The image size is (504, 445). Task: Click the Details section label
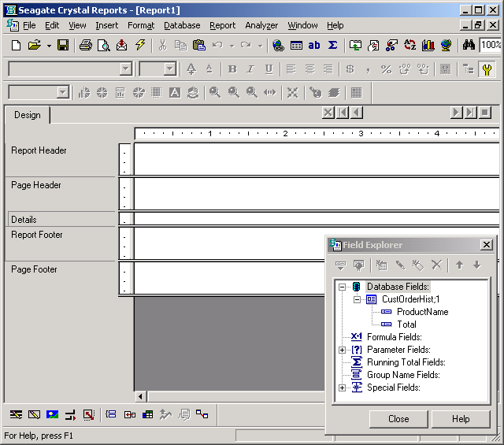24,220
